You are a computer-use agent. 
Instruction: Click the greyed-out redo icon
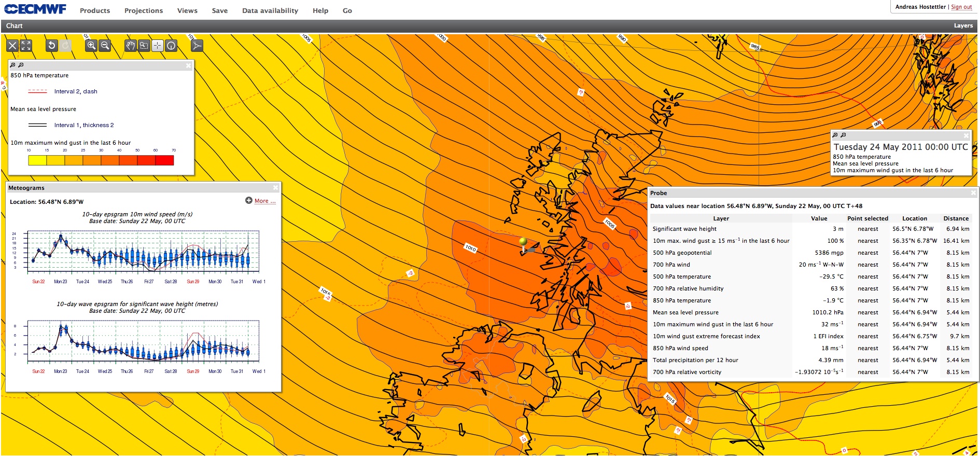tap(65, 46)
